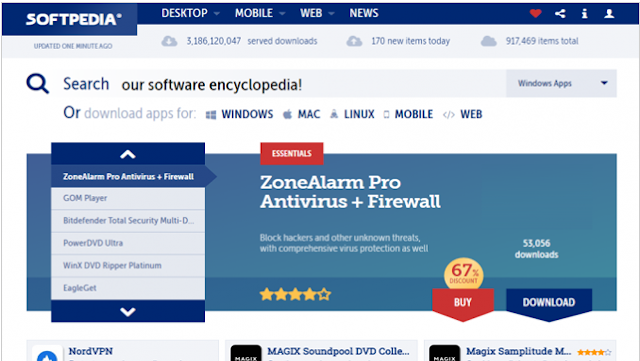Screen dimensions: 640x361
Task: Click the new items today cloud icon
Action: tap(354, 41)
